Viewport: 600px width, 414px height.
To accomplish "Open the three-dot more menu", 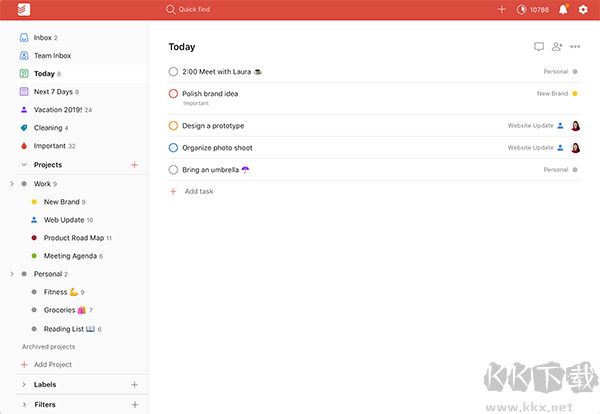I will coord(575,47).
